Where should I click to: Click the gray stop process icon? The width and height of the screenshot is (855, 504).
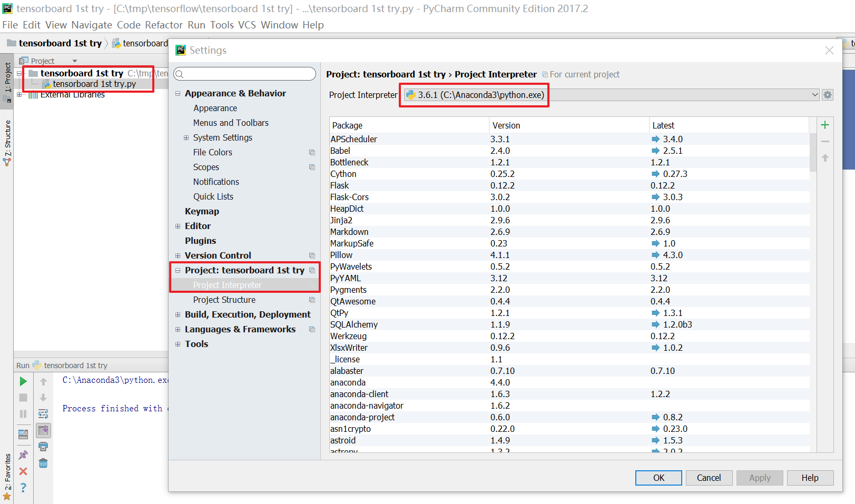point(23,398)
